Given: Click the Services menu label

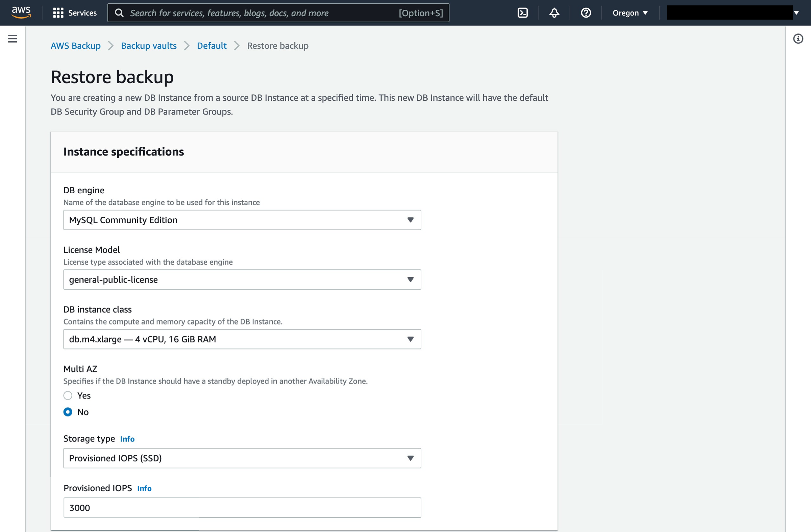Looking at the screenshot, I should (x=82, y=13).
